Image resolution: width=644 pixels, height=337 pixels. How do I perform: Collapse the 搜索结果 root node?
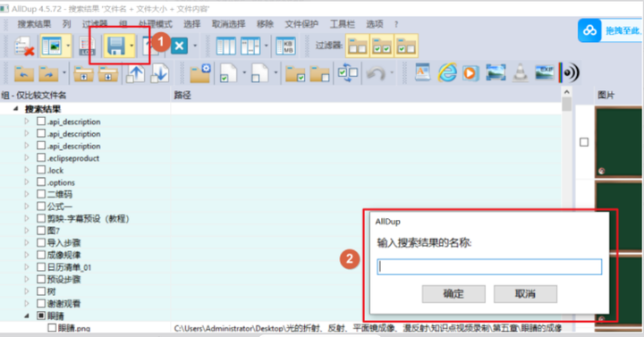pyautogui.click(x=15, y=109)
